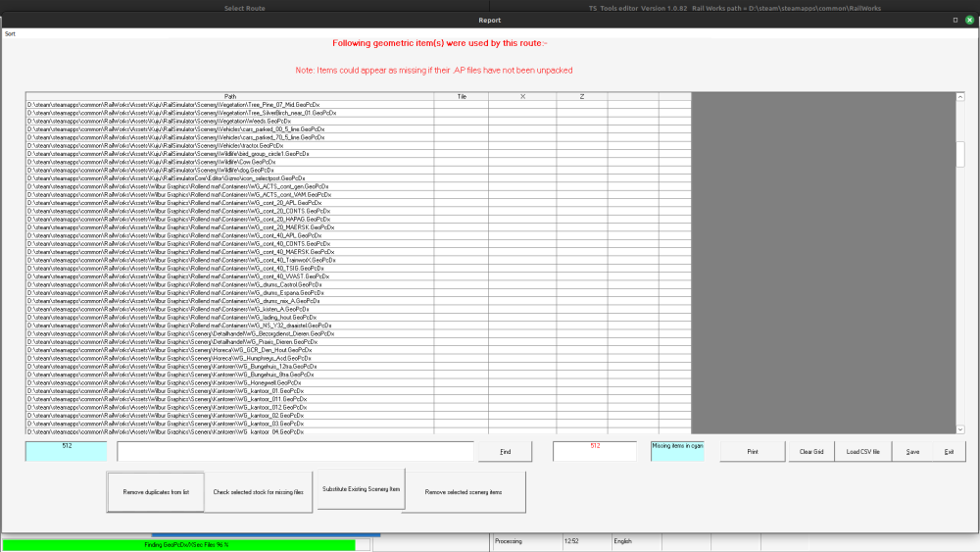
Task: Open the Sort menu
Action: click(10, 33)
